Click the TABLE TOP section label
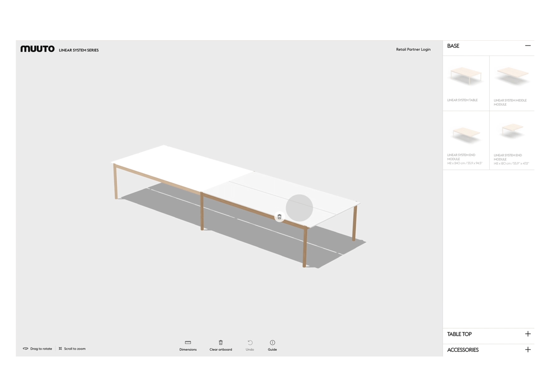Image resolution: width=549 pixels, height=392 pixels. pos(459,334)
